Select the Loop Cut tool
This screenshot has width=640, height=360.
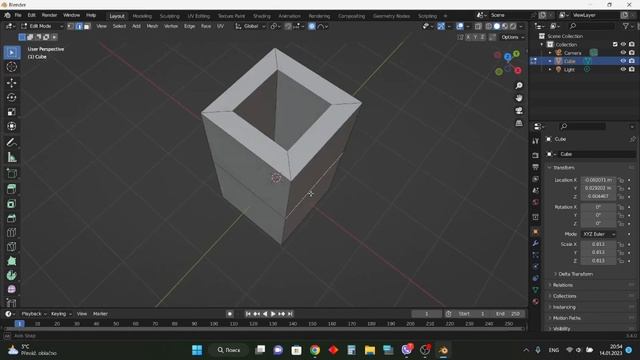tap(11, 233)
